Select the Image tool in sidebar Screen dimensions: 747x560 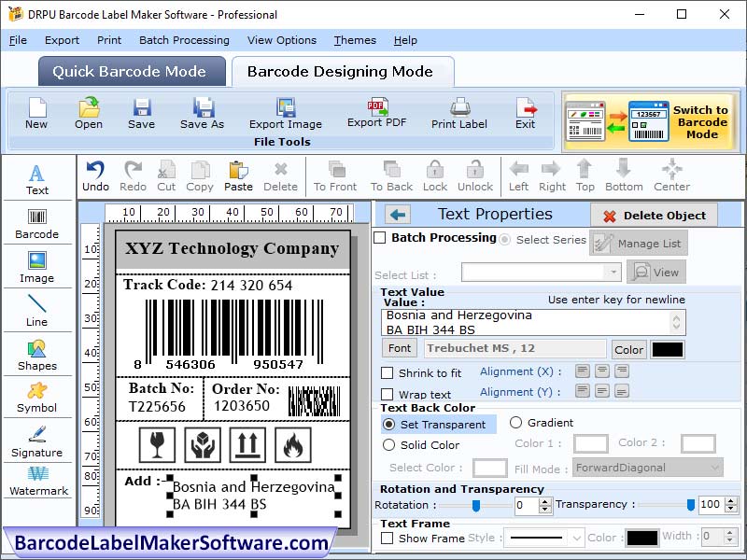(37, 268)
